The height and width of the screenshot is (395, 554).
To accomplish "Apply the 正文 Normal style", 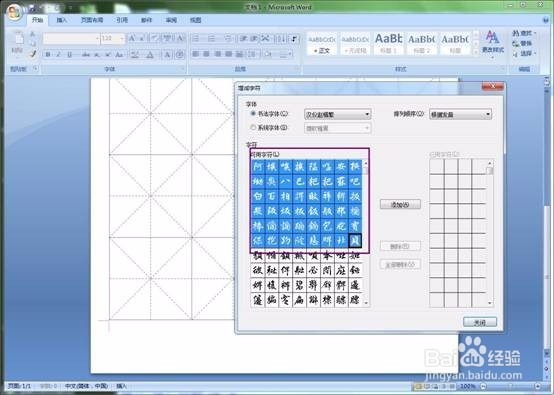I will point(322,44).
